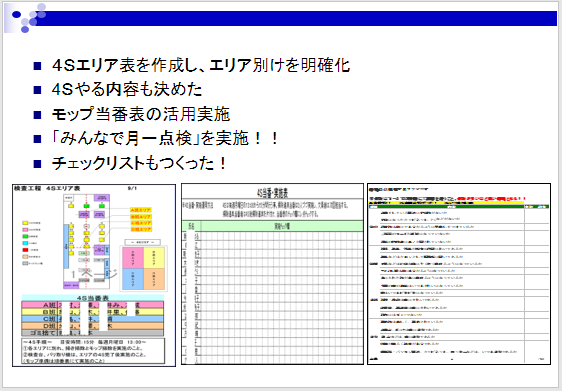The height and width of the screenshot is (391, 562).
Task: Click the pink quadrant of the four-color area box
Action: pos(133,257)
